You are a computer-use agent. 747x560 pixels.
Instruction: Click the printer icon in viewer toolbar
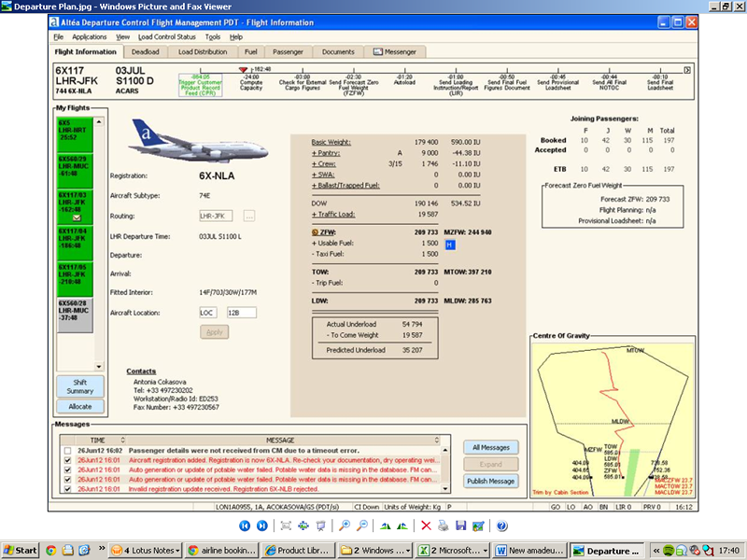pos(443,525)
